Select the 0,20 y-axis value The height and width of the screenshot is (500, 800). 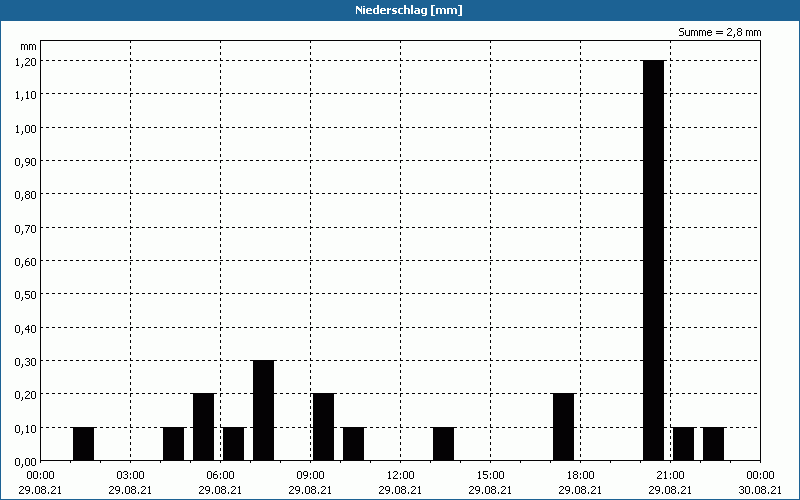pos(26,394)
